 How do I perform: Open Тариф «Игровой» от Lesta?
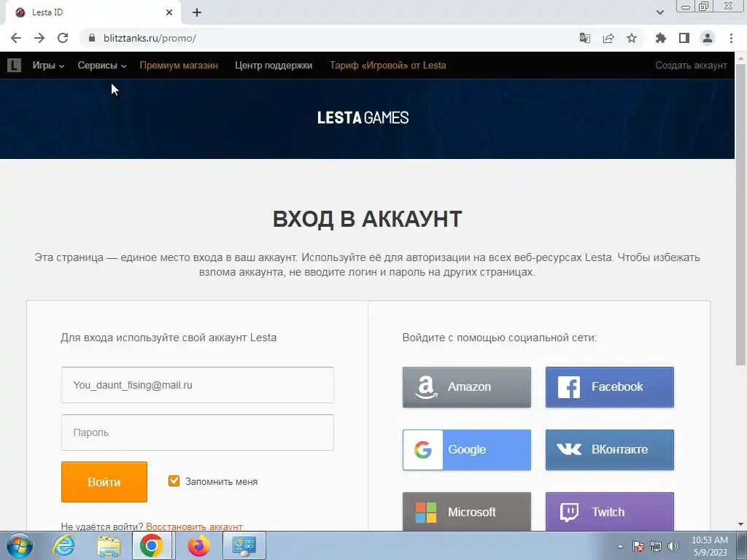388,65
